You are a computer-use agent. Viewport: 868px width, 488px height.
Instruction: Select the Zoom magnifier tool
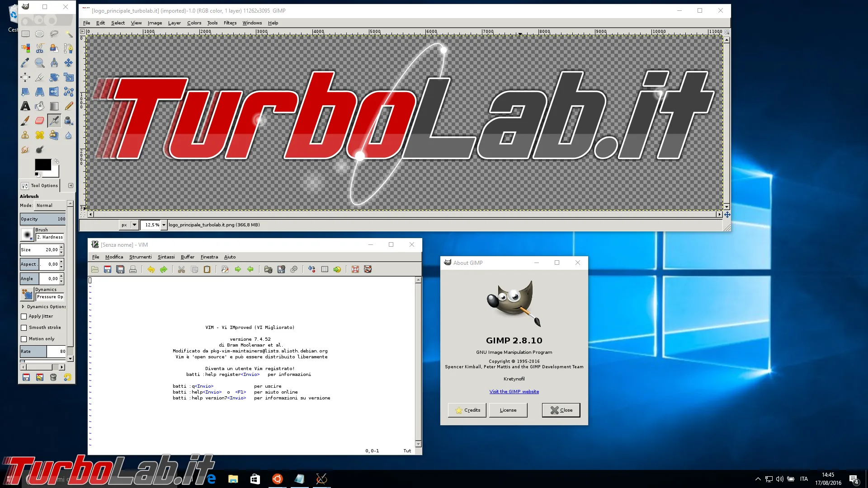40,63
